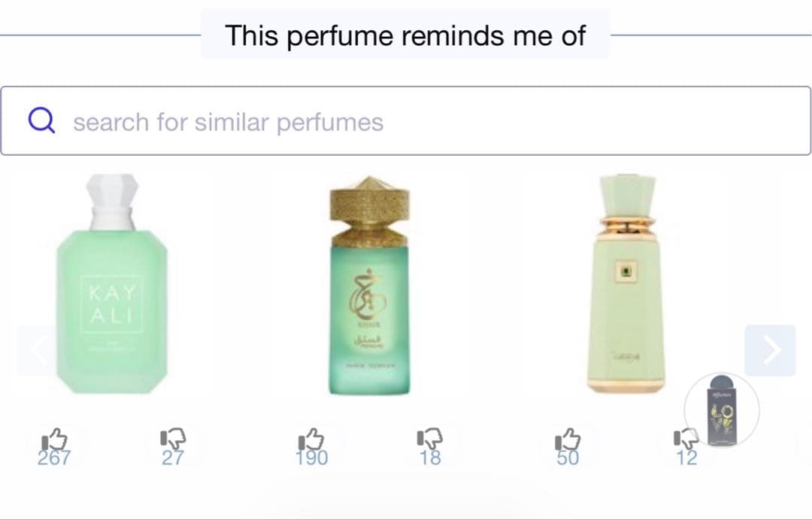The width and height of the screenshot is (812, 520).
Task: Click the 190 likes count
Action: [x=311, y=458]
